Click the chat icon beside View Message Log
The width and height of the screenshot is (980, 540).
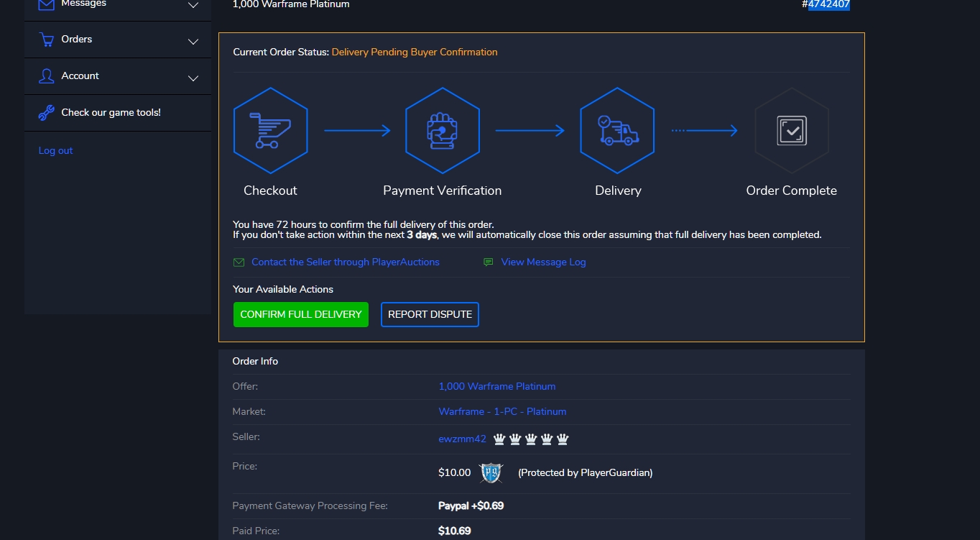(489, 262)
